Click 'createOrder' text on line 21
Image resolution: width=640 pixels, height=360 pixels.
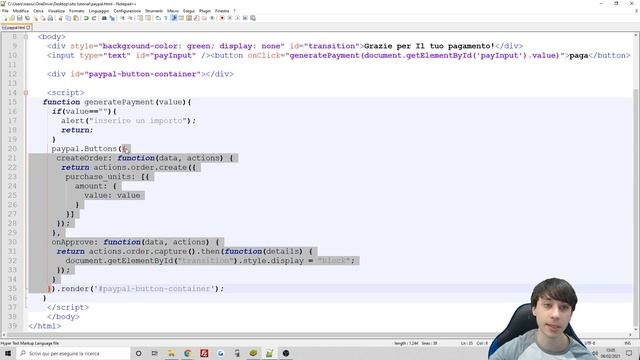click(x=81, y=158)
